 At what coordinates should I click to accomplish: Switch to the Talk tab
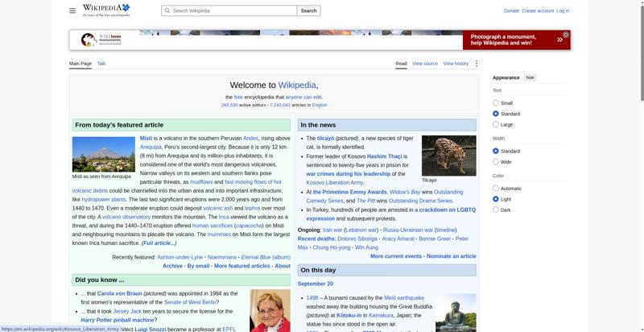pos(101,64)
